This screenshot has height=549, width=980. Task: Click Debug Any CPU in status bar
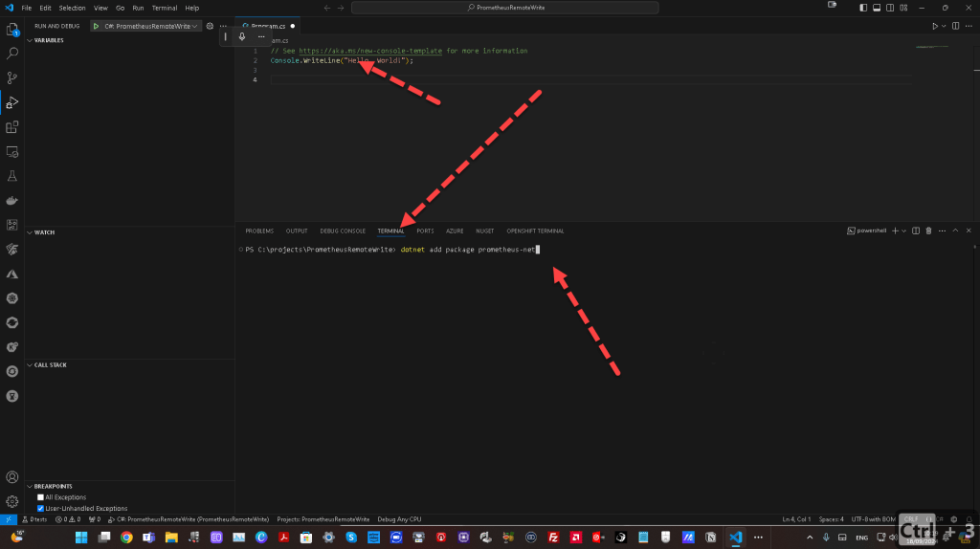pos(399,519)
